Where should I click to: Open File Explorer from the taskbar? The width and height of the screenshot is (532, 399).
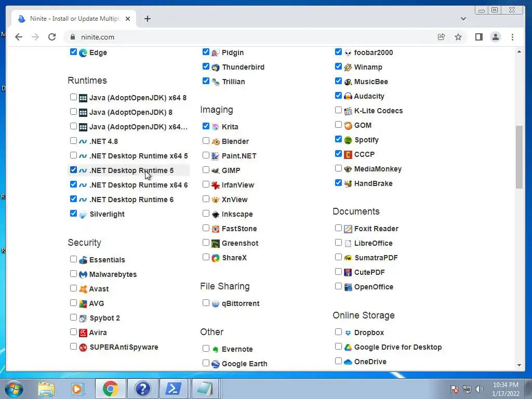tap(46, 389)
